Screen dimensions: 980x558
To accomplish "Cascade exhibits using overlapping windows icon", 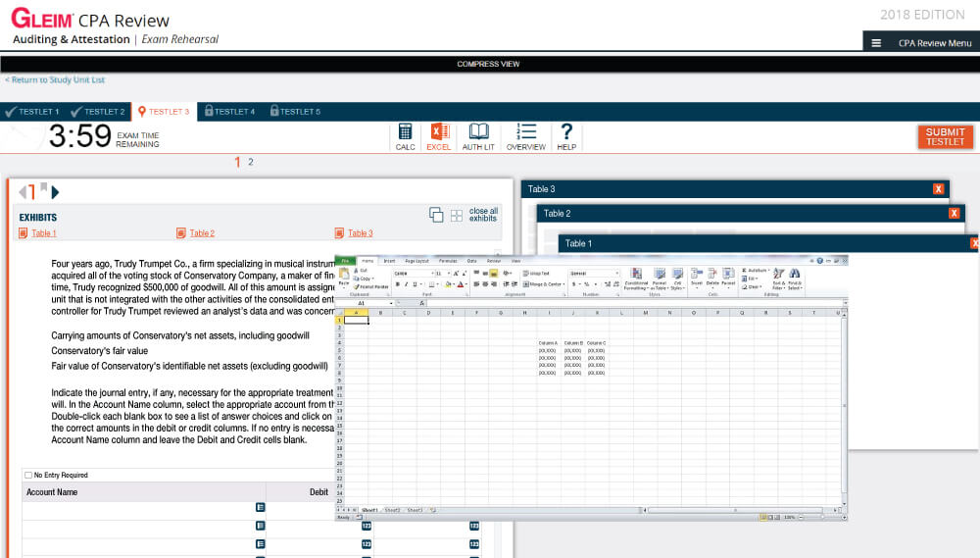I will pyautogui.click(x=436, y=215).
